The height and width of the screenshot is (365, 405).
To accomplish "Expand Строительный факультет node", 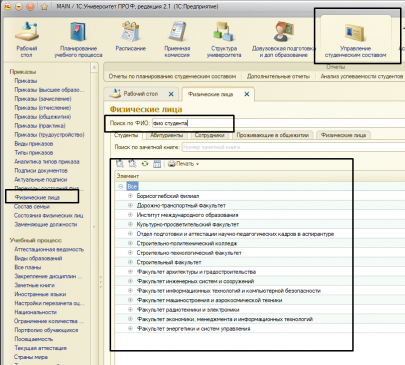I will (130, 262).
